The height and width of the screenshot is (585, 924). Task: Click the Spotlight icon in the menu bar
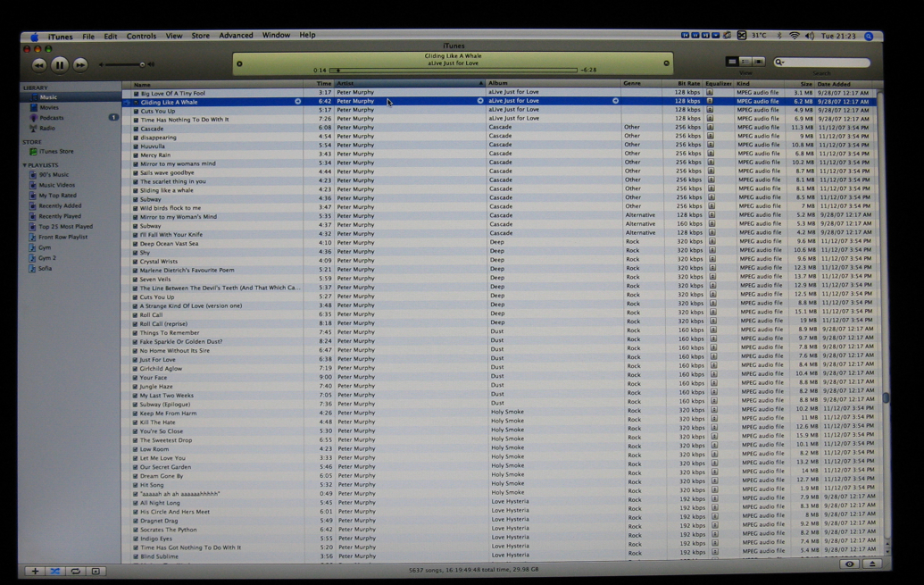869,36
